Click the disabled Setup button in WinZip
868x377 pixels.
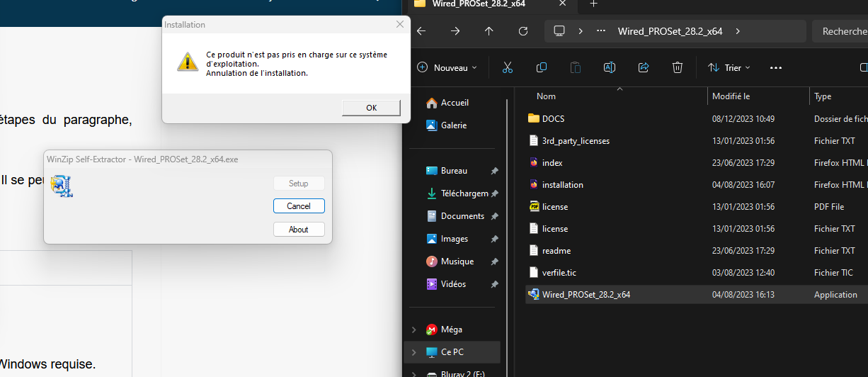coord(299,184)
